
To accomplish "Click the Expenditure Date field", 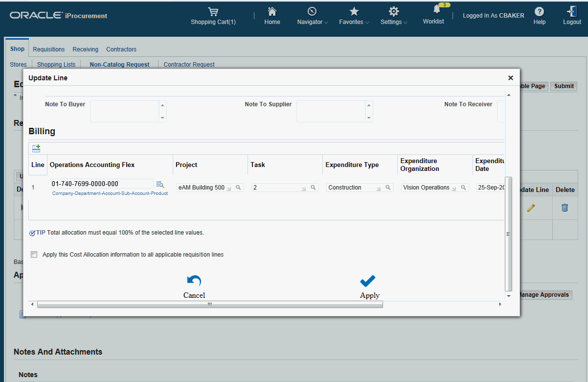I will (491, 188).
